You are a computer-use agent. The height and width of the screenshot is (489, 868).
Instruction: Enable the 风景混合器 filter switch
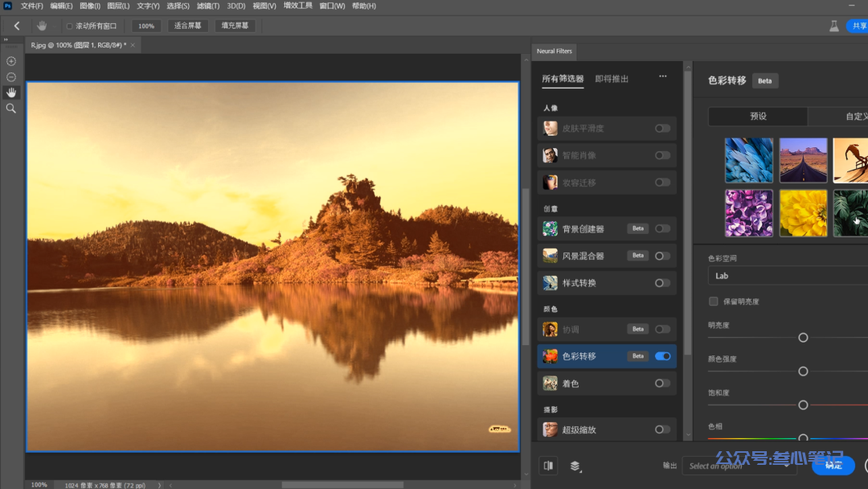click(x=662, y=256)
